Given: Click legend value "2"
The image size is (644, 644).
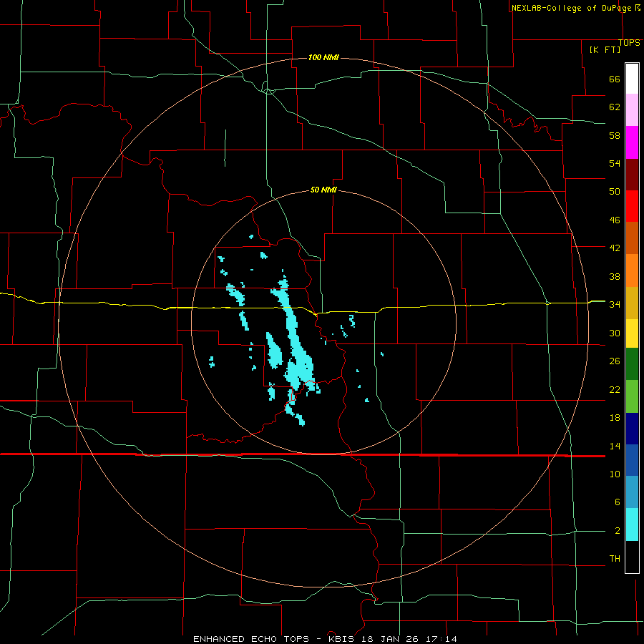Looking at the screenshot, I should tap(617, 531).
